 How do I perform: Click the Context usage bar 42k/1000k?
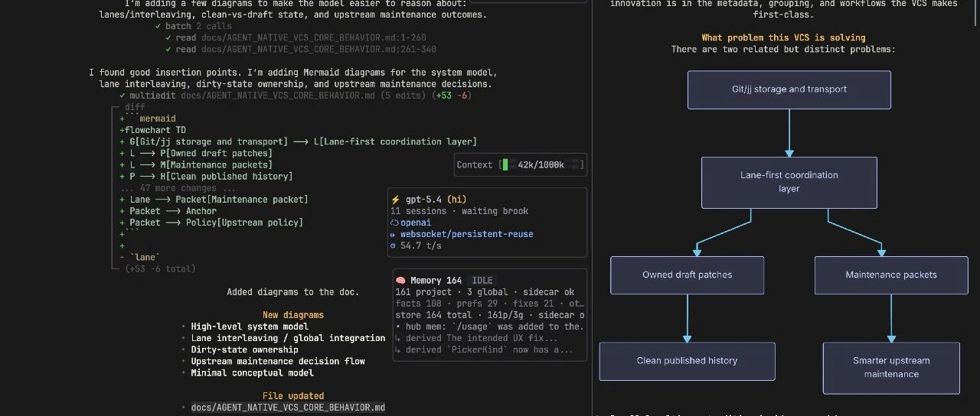(x=521, y=164)
